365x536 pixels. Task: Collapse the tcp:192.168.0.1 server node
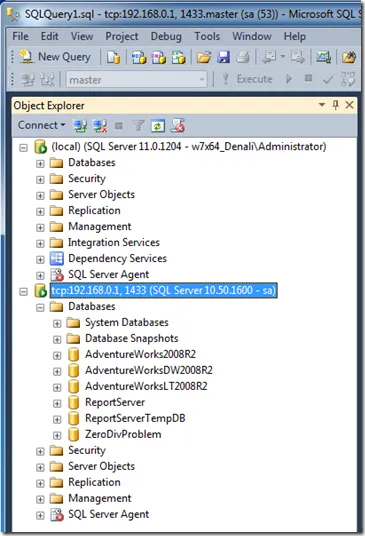click(x=23, y=292)
